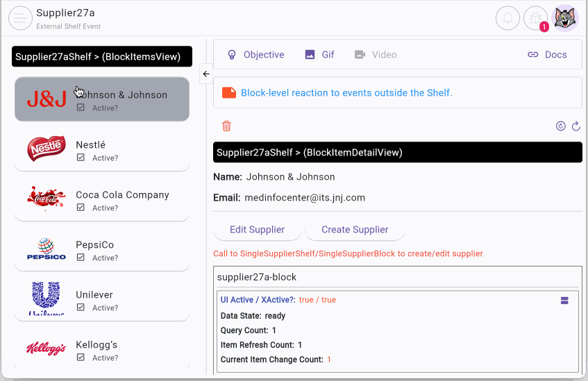Click the notifications bell icon

[x=507, y=18]
